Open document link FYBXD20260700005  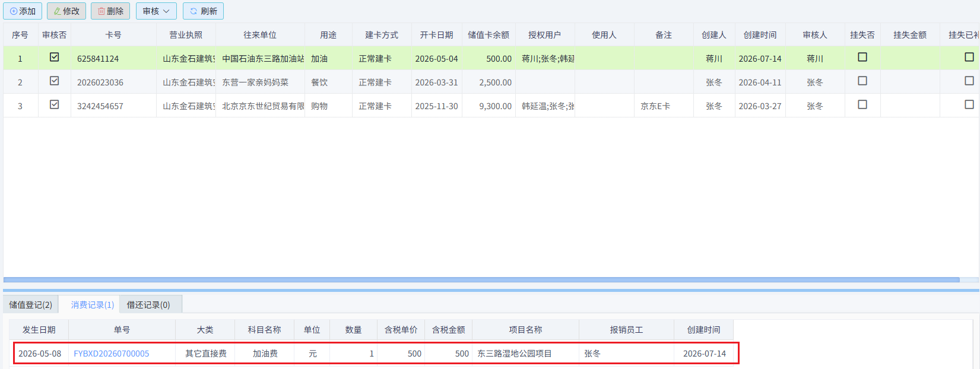[112, 354]
